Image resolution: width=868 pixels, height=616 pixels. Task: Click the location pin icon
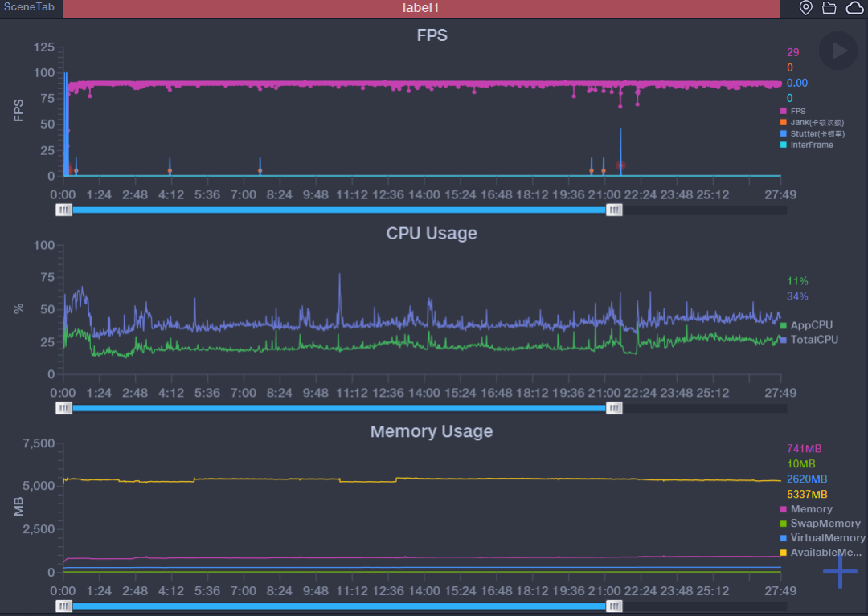pos(806,8)
